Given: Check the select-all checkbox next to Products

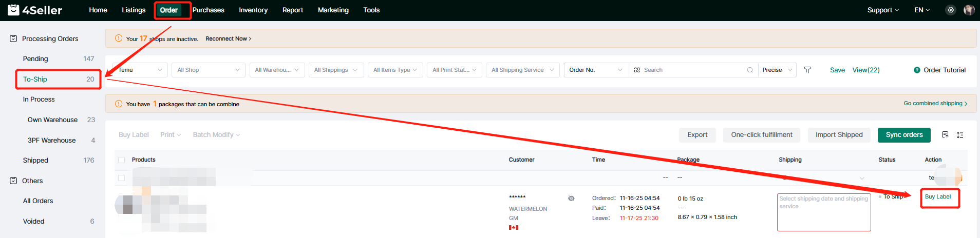Looking at the screenshot, I should click(122, 160).
